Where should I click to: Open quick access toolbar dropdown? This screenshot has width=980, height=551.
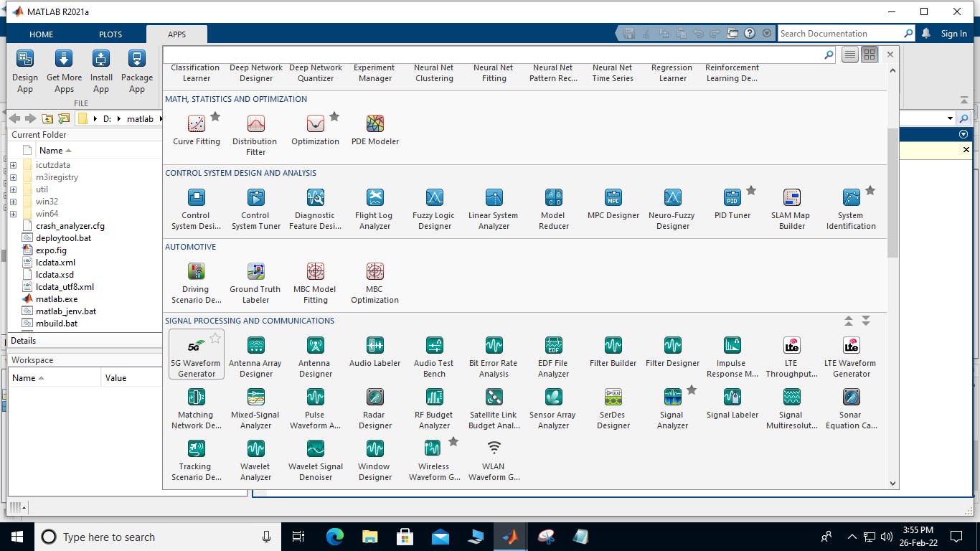pos(767,33)
